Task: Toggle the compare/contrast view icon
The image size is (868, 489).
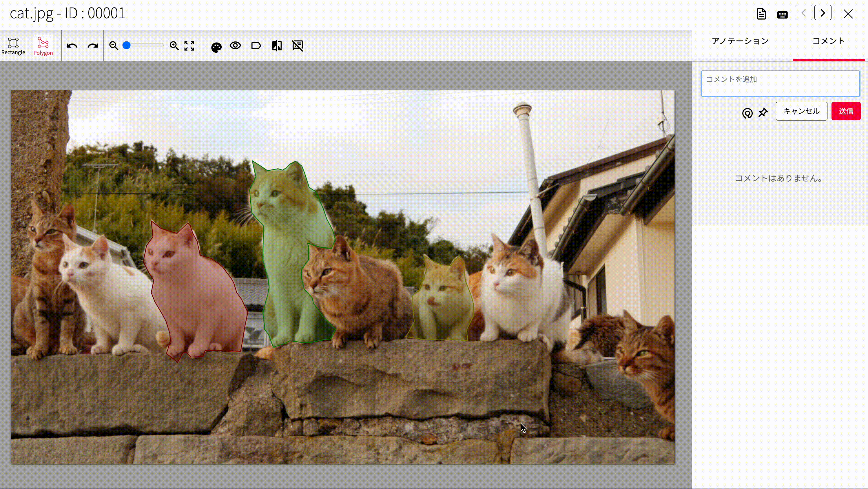Action: 277,46
